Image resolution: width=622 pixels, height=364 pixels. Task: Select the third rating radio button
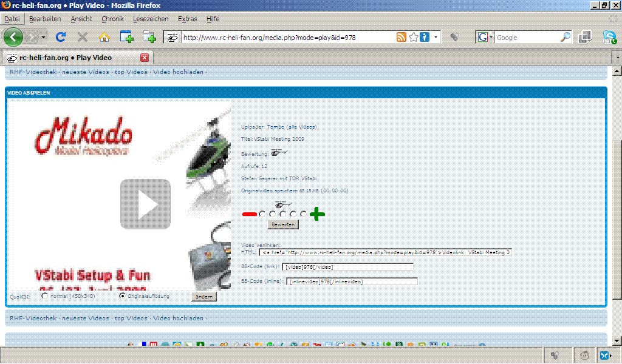(x=282, y=214)
